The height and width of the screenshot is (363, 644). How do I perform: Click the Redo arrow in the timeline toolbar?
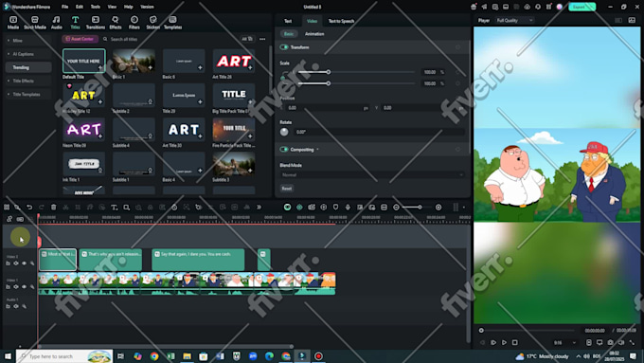tap(42, 208)
